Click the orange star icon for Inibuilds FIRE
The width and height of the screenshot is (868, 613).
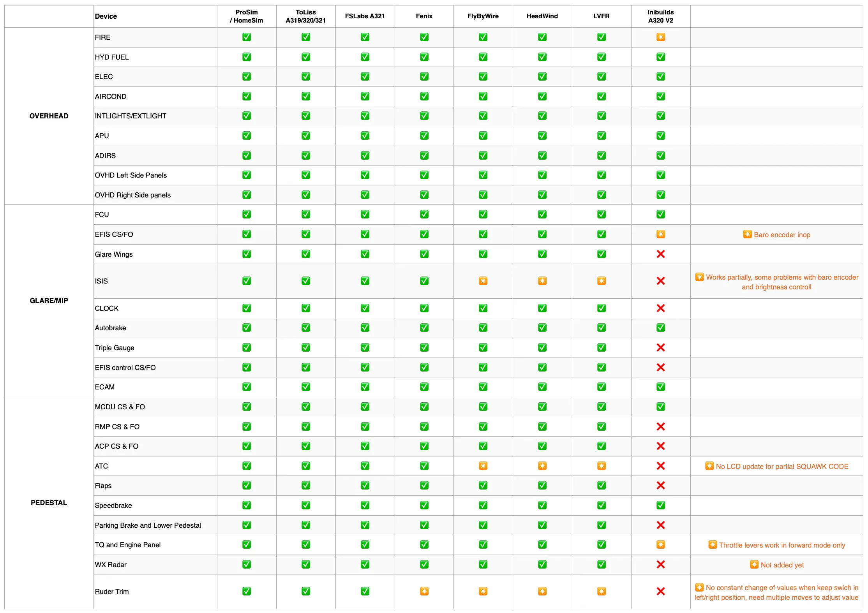660,37
